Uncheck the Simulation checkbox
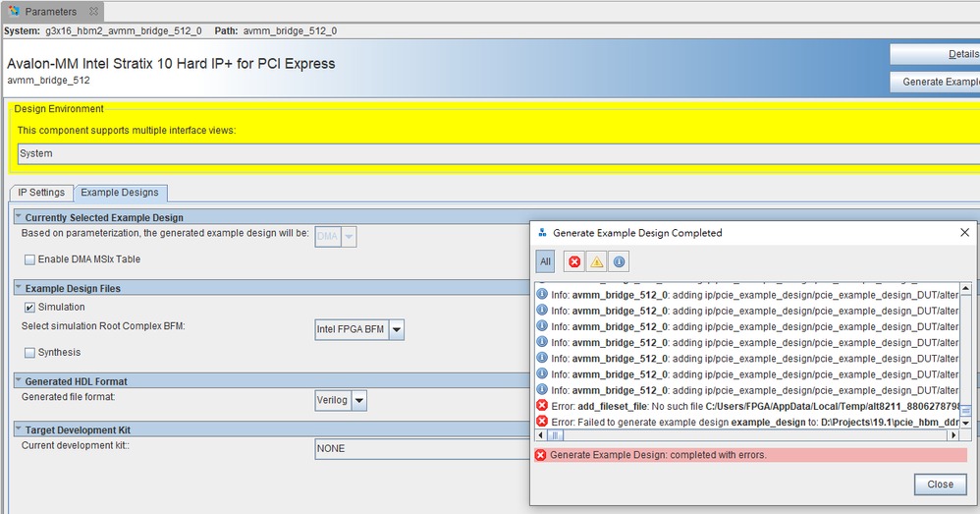980x514 pixels. pos(29,307)
